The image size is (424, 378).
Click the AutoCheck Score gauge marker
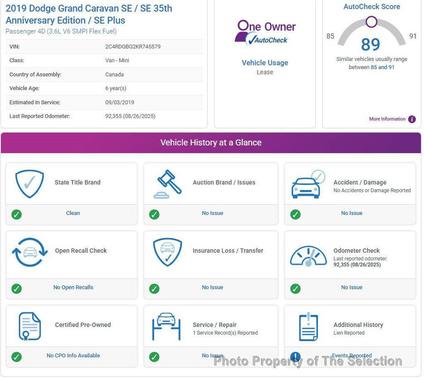coord(371,22)
